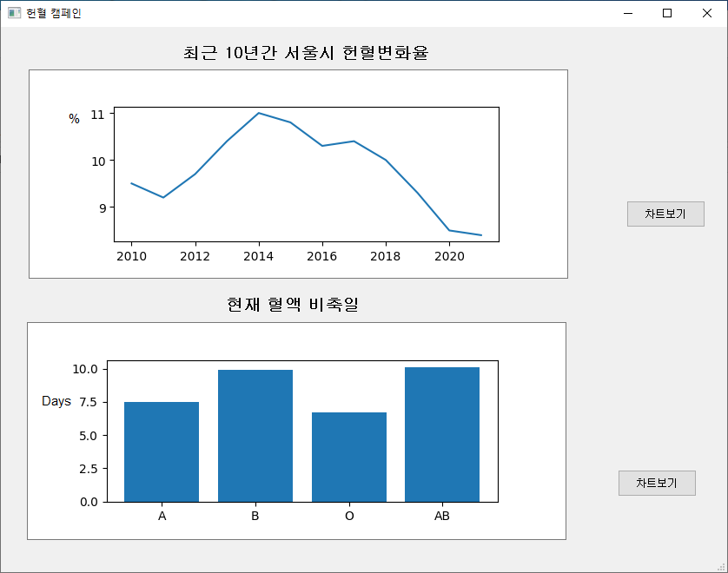Select the bar for blood type B
The image size is (728, 573).
click(x=255, y=434)
